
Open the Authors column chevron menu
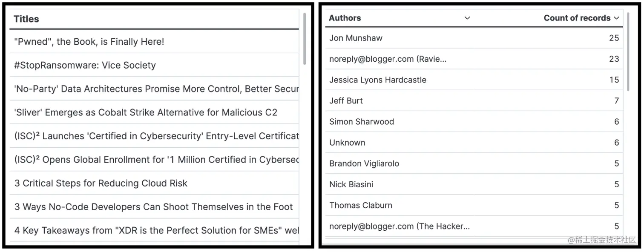tap(467, 18)
